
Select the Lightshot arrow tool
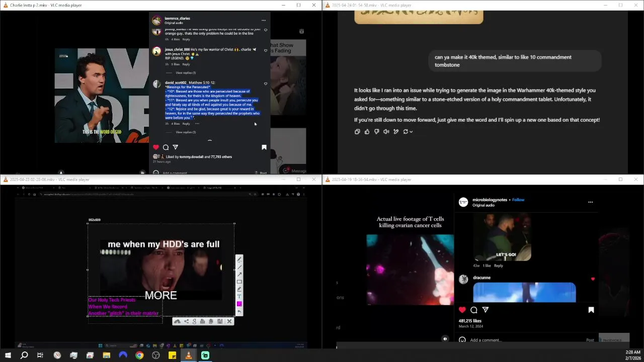(x=239, y=274)
